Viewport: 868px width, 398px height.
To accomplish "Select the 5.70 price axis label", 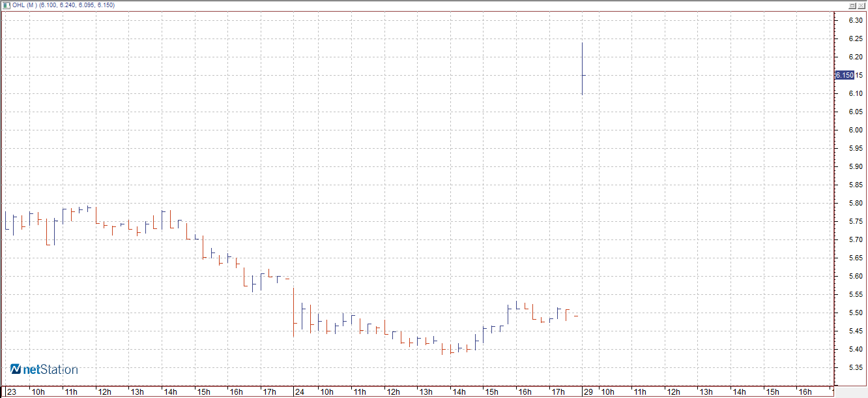I will click(856, 239).
